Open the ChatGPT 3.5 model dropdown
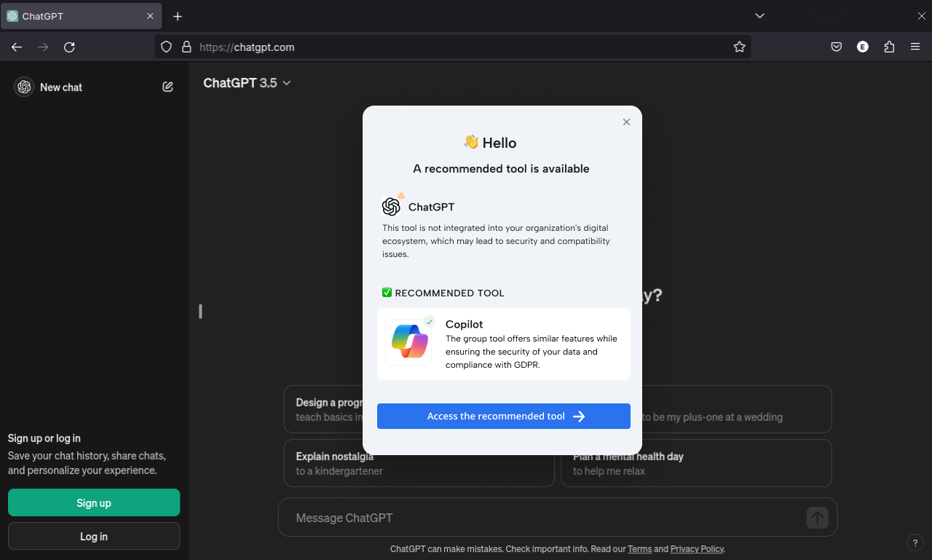This screenshot has height=560, width=932. 248,83
